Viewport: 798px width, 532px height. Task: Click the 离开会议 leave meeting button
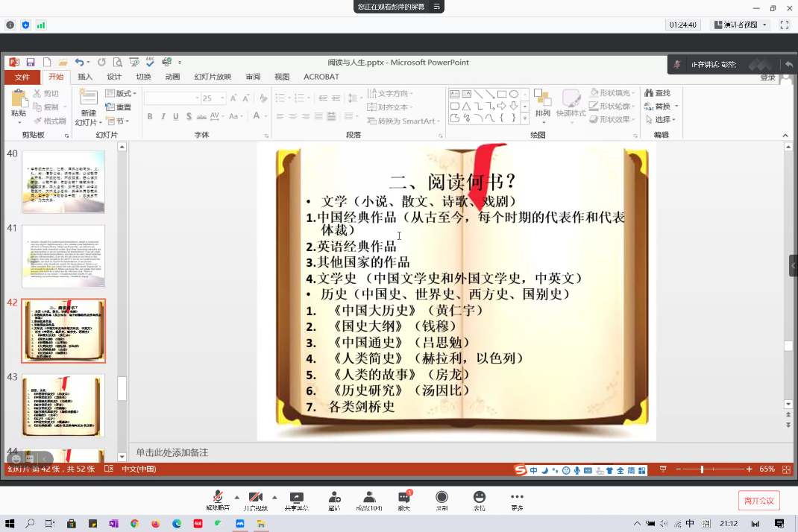click(759, 500)
